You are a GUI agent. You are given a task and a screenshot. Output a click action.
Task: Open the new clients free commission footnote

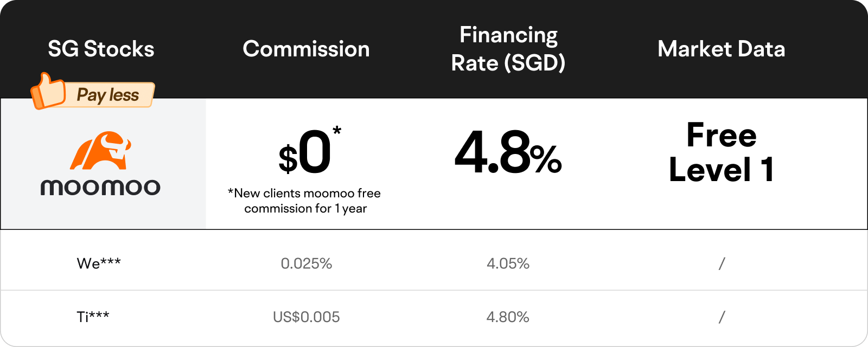point(304,201)
